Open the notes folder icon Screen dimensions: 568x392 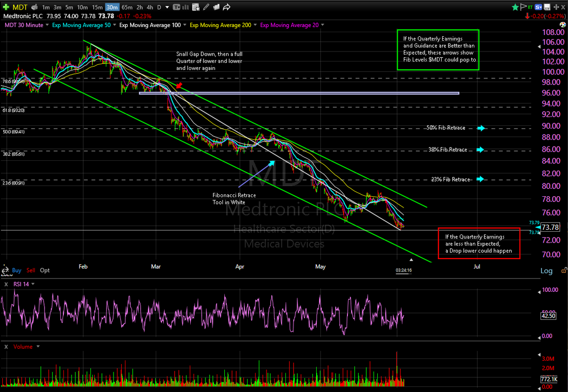pos(216,7)
